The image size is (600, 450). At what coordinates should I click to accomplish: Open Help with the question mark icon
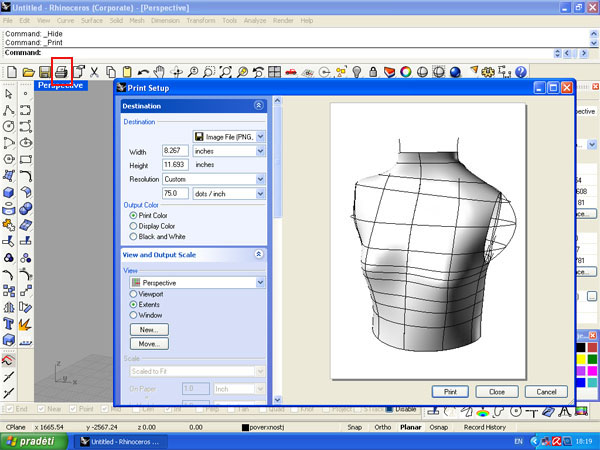coord(520,72)
